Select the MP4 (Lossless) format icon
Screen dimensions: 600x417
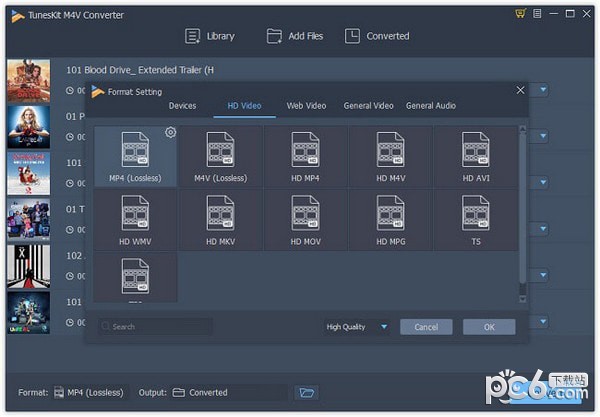coord(135,150)
